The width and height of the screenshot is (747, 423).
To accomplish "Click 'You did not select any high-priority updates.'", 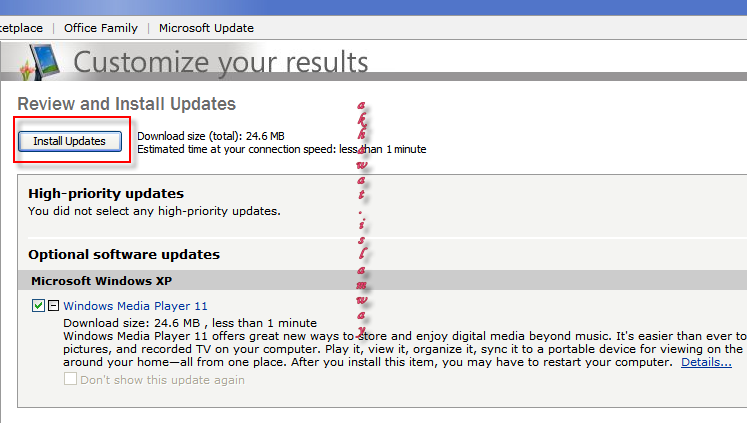I will tap(154, 211).
